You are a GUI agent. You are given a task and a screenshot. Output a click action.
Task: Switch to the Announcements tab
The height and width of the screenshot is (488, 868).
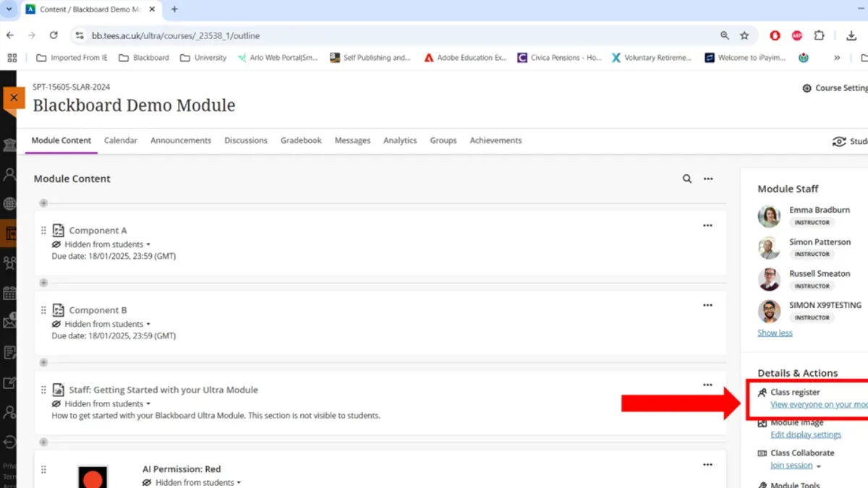coord(181,140)
